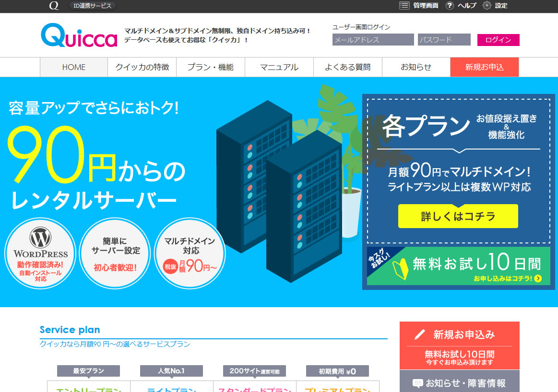Click the Q logo icon in top bar
This screenshot has width=558, height=392.
(x=54, y=6)
